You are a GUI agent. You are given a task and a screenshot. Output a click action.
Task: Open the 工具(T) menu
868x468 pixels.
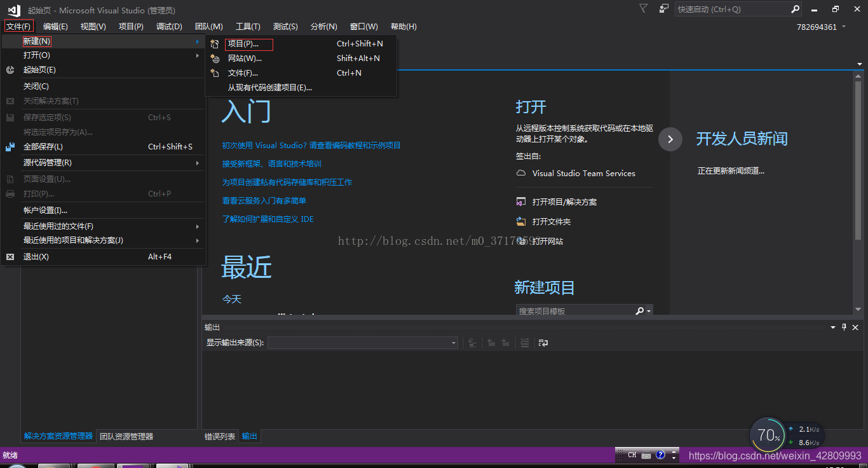(248, 26)
